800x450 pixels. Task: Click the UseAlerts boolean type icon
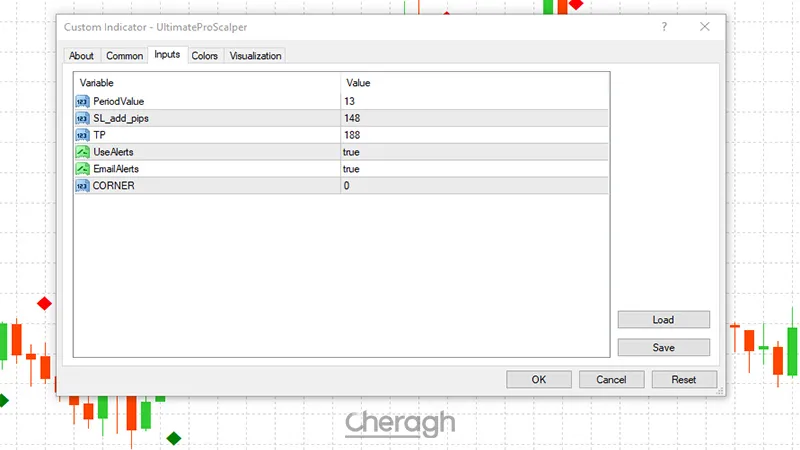click(82, 152)
